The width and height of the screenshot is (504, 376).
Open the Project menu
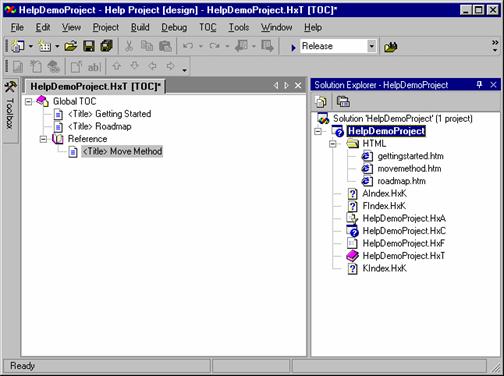click(106, 27)
